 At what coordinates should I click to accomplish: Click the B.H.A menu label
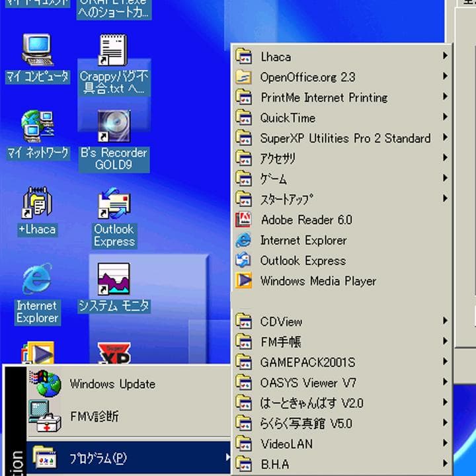(x=275, y=464)
